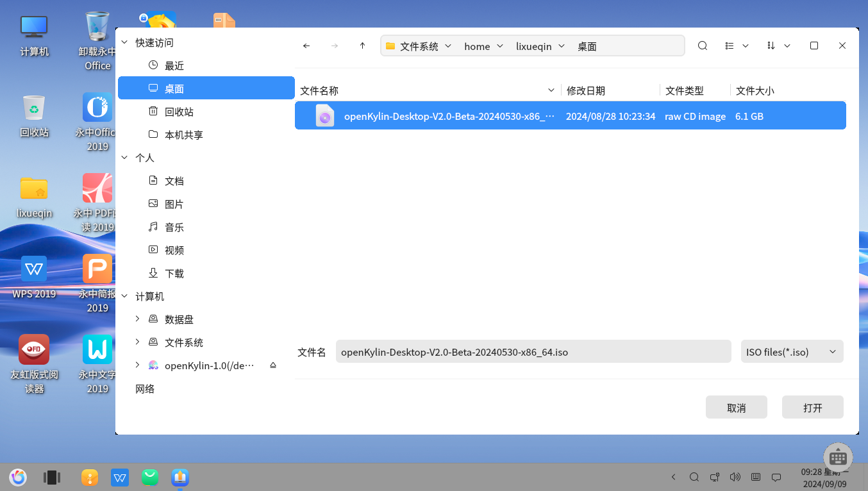Sort by the 文件类型 column header
The height and width of the screenshot is (491, 868).
click(x=696, y=90)
